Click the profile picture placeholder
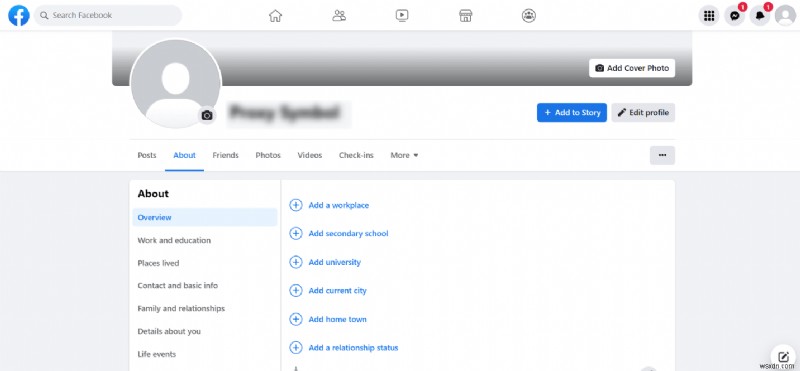Image resolution: width=800 pixels, height=371 pixels. point(176,83)
